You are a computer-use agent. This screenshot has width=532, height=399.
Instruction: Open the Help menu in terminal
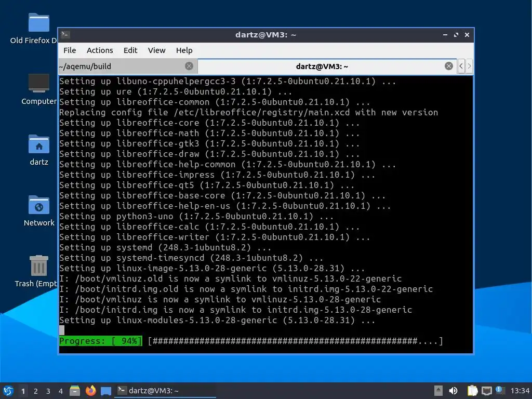tap(184, 50)
